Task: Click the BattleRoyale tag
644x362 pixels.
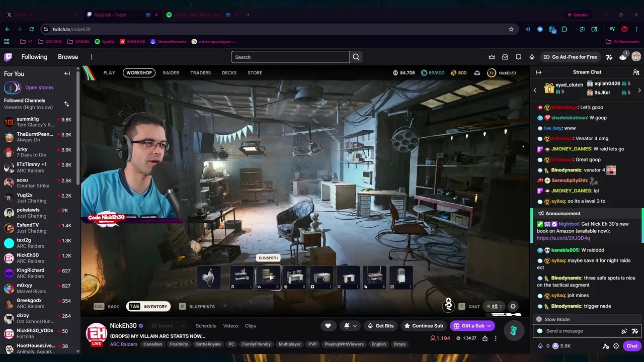Action: 208,344
